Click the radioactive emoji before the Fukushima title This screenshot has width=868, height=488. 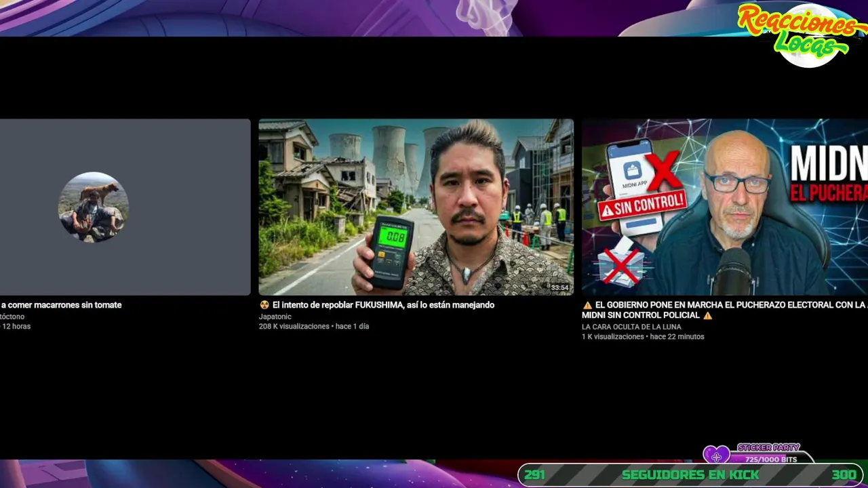(264, 305)
